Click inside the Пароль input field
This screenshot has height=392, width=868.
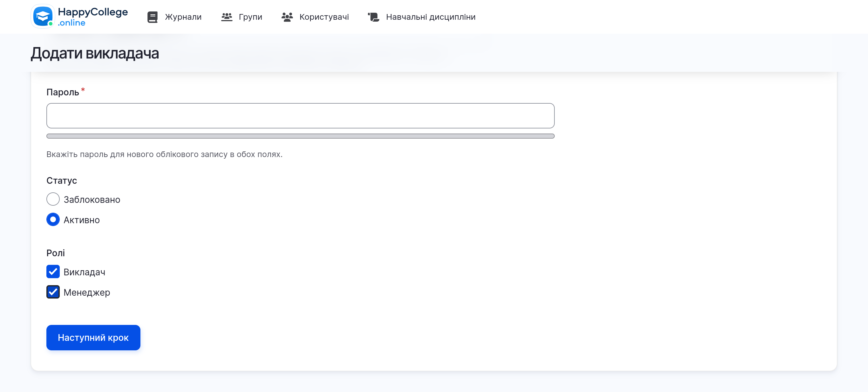[x=300, y=115]
